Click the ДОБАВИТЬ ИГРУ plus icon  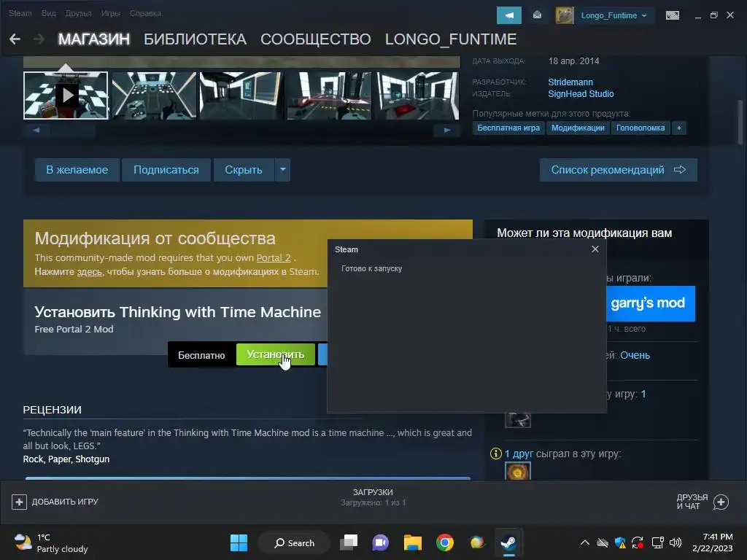click(x=19, y=502)
